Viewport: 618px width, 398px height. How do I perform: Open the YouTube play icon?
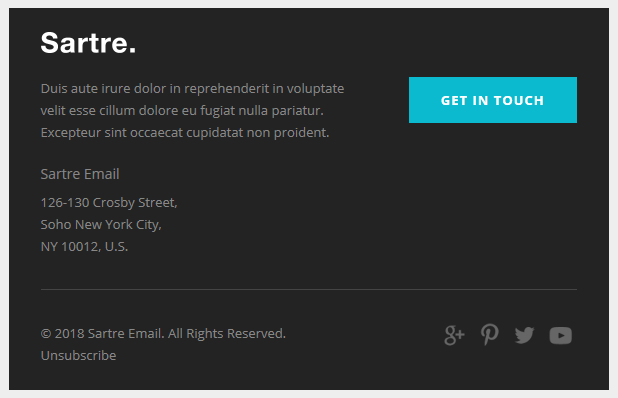tap(560, 336)
